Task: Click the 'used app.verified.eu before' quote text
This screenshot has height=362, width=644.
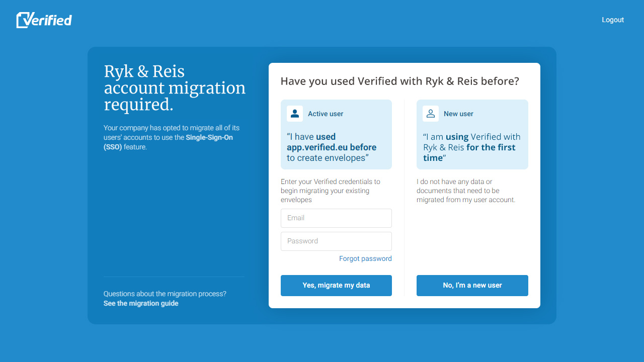Action: [332, 142]
